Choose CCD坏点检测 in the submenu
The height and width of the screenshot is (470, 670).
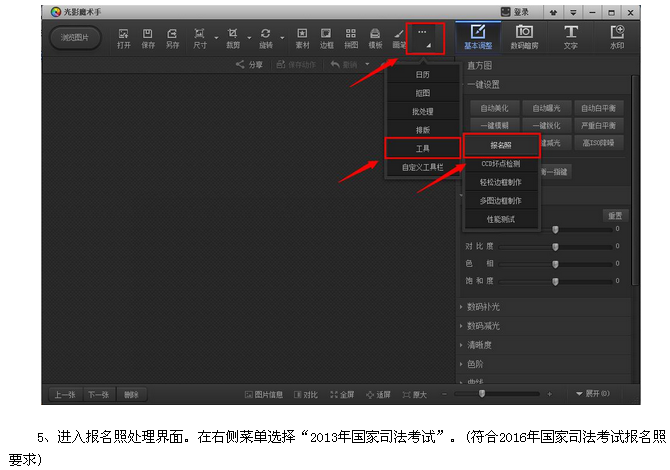click(501, 164)
